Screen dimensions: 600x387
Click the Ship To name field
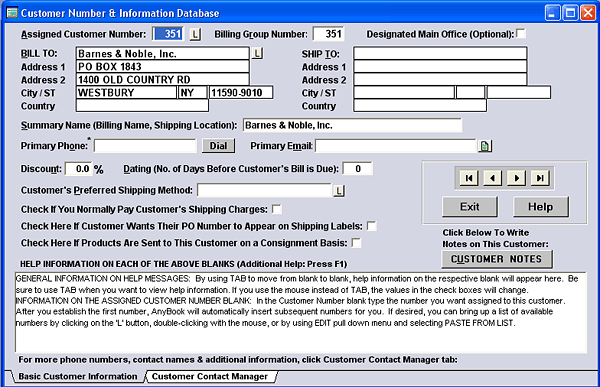pyautogui.click(x=440, y=54)
